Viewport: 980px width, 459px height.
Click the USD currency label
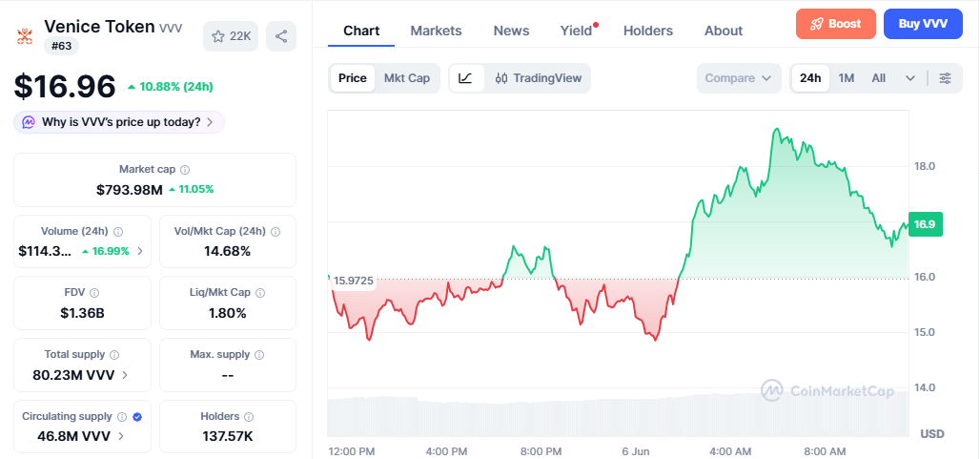(x=932, y=434)
